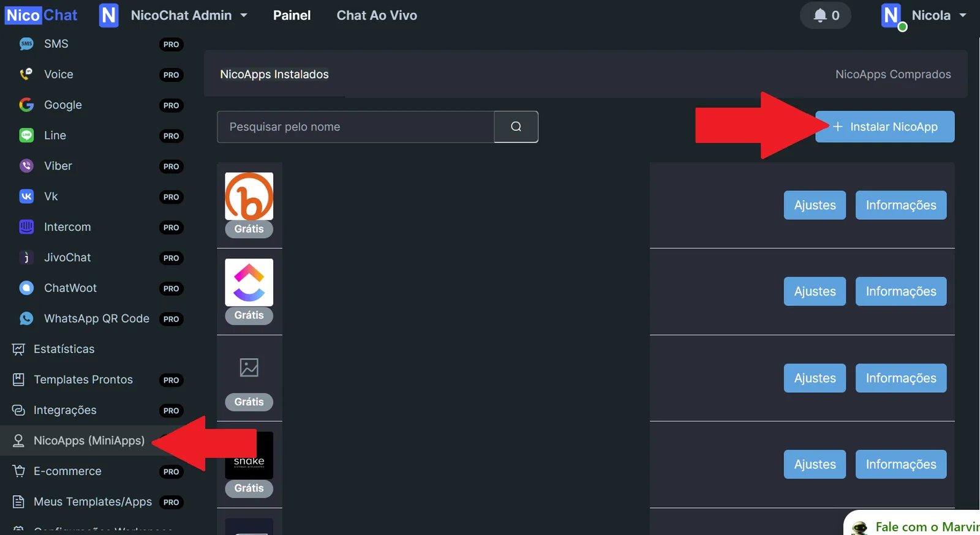
Task: Select the Templates Prontos book icon
Action: (x=18, y=380)
